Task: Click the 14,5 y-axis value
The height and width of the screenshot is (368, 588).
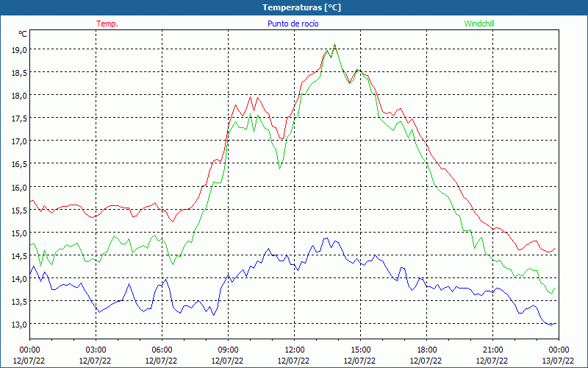Action: 20,255
